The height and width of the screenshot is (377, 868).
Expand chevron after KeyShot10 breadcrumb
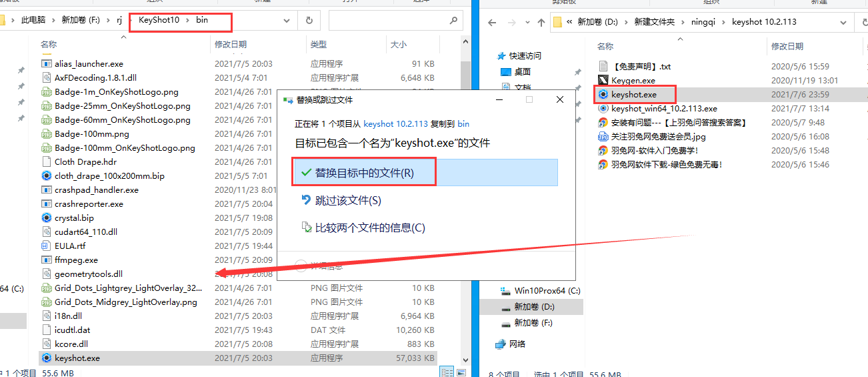point(188,21)
